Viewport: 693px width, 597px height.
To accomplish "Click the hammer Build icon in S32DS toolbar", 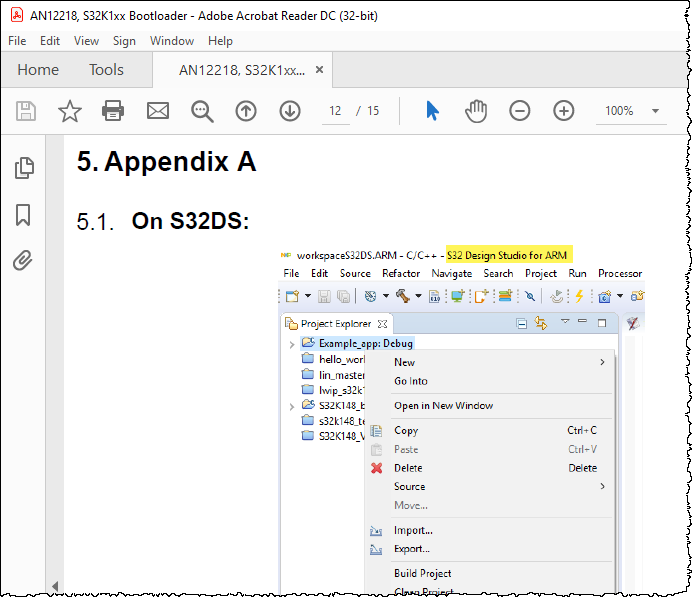I will click(403, 296).
